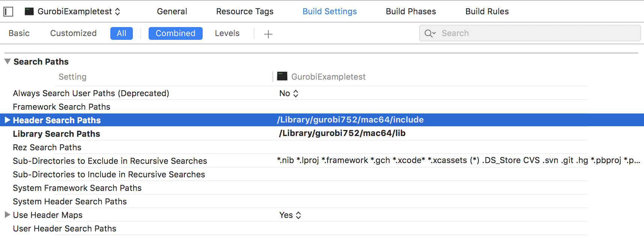The height and width of the screenshot is (248, 644).
Task: Open the General tab
Action: pos(172,12)
